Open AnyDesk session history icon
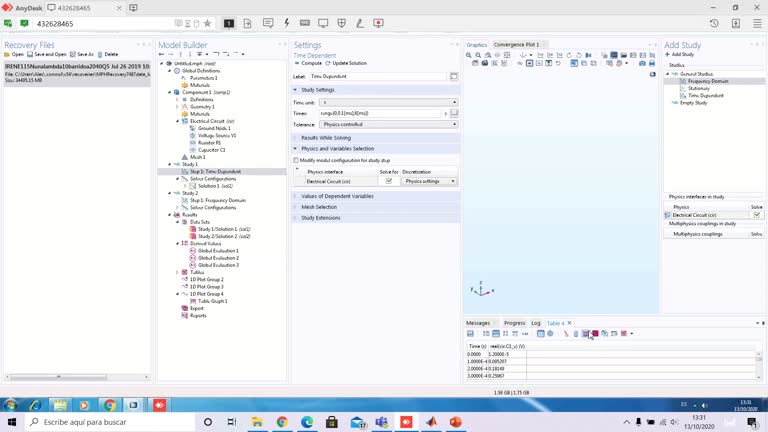 (714, 23)
